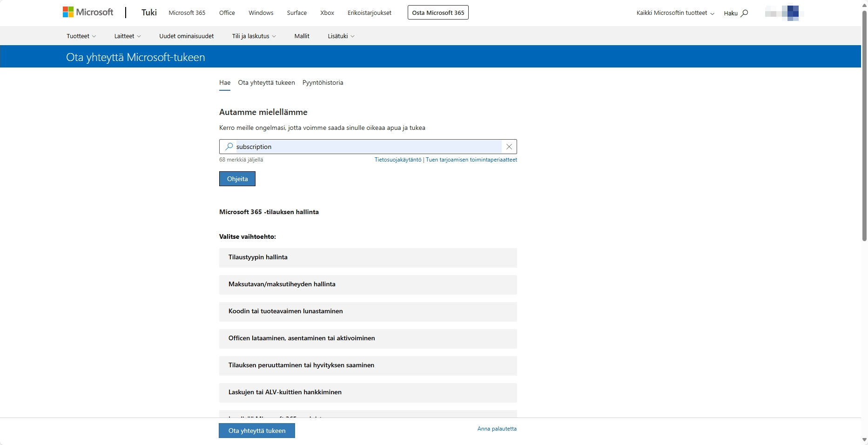The width and height of the screenshot is (868, 445).
Task: Expand the Lisätuki dropdown menu
Action: tap(341, 36)
